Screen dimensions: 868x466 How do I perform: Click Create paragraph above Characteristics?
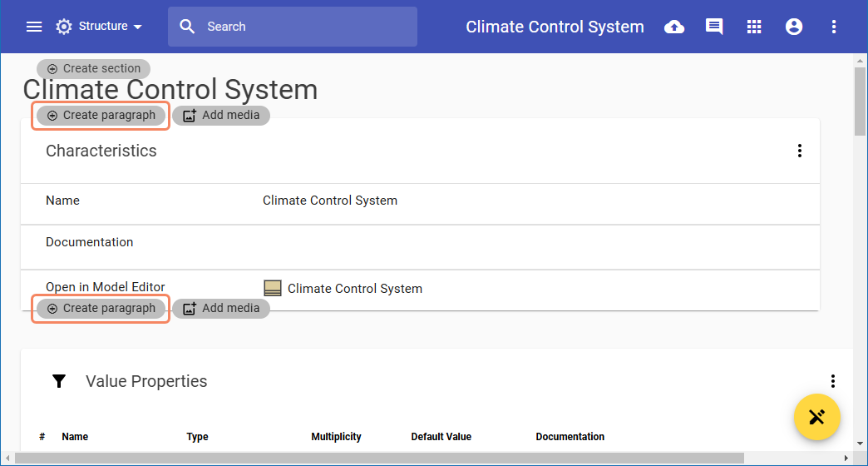(101, 116)
